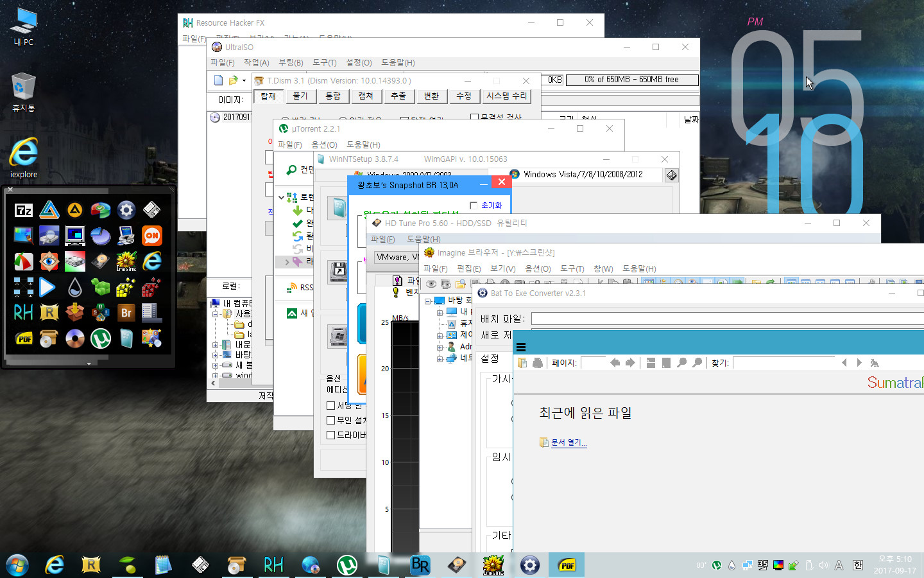Open the green cubes registry icon in launcher
Screen dimensions: 924x578
click(101, 287)
